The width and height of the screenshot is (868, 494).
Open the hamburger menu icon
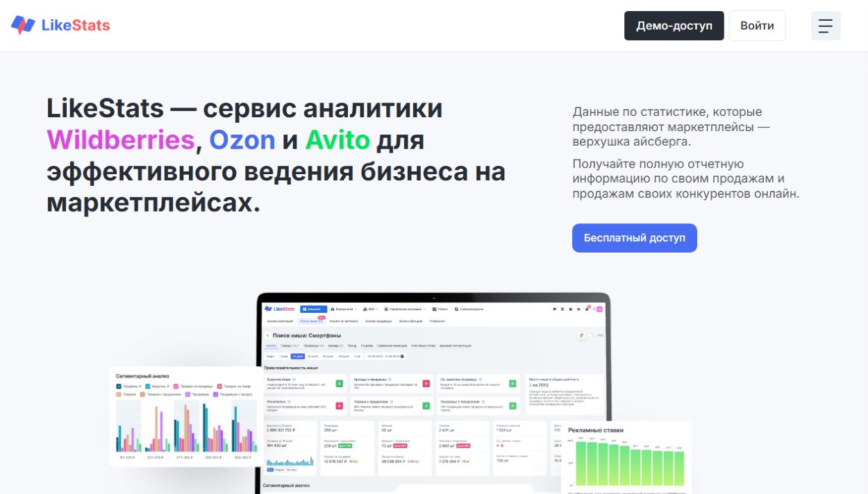pos(826,26)
